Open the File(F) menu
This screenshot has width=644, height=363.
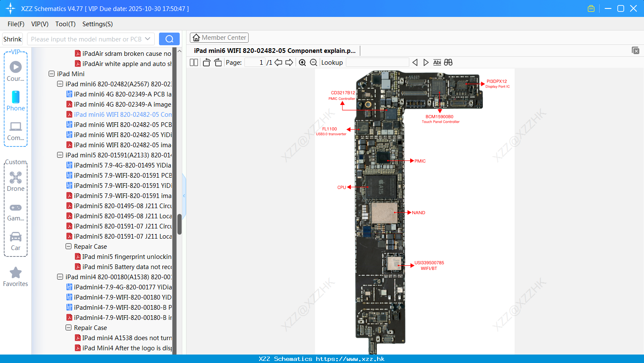tap(16, 24)
